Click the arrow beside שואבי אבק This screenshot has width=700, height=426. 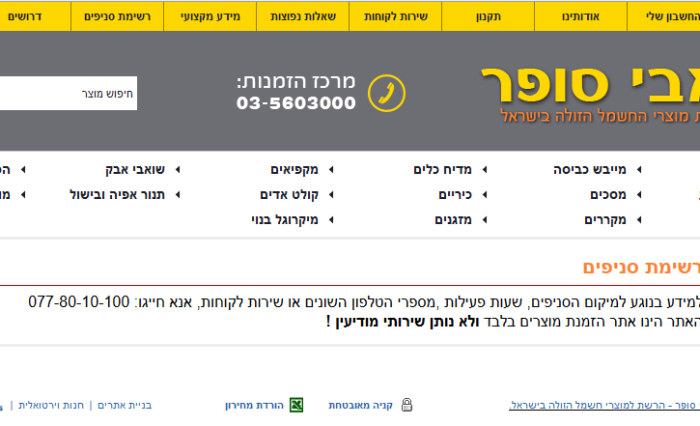click(x=178, y=170)
